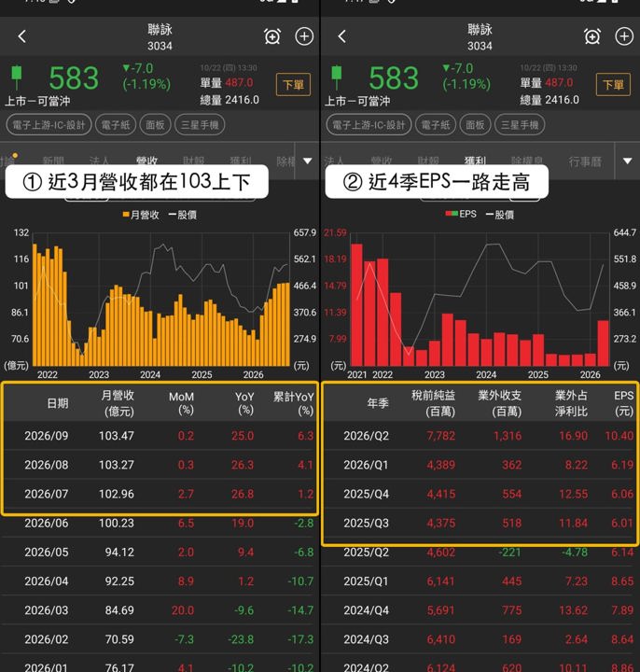The width and height of the screenshot is (640, 672).
Task: Tap back arrow in left 聯詠 screen
Action: pos(22,36)
